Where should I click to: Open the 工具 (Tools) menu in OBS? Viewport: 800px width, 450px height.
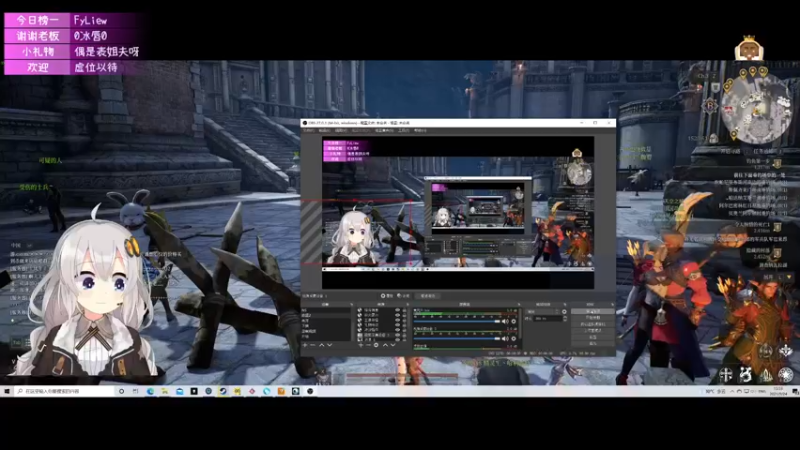[404, 131]
